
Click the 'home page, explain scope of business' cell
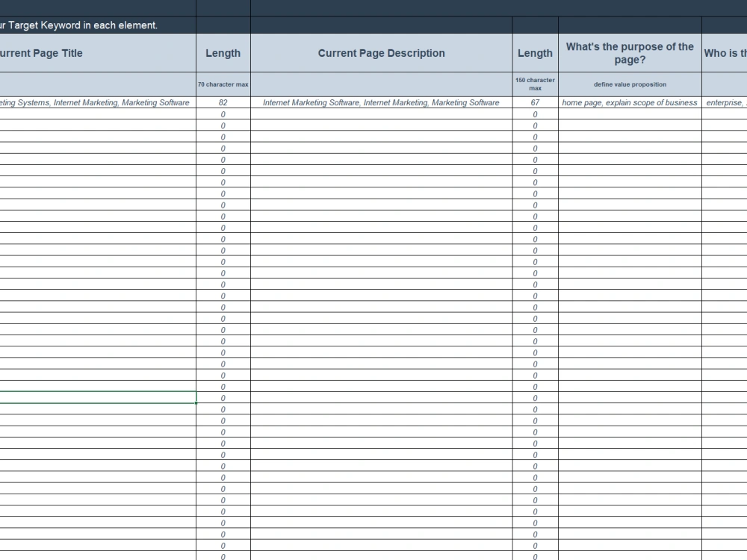point(630,102)
